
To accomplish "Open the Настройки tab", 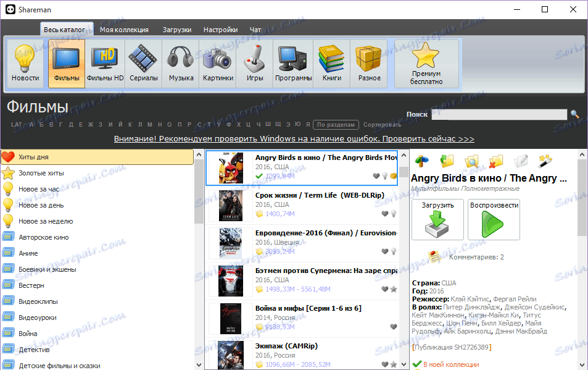I will pos(220,30).
